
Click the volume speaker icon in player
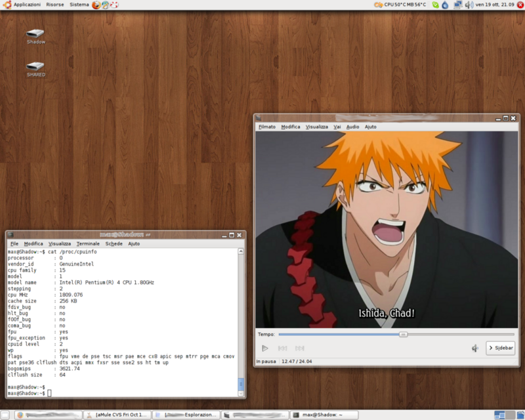(475, 348)
